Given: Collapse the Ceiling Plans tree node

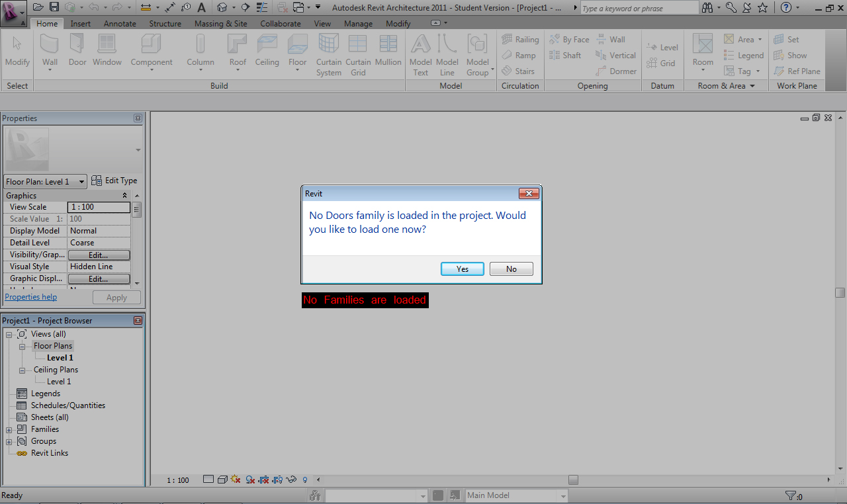Looking at the screenshot, I should [x=22, y=370].
